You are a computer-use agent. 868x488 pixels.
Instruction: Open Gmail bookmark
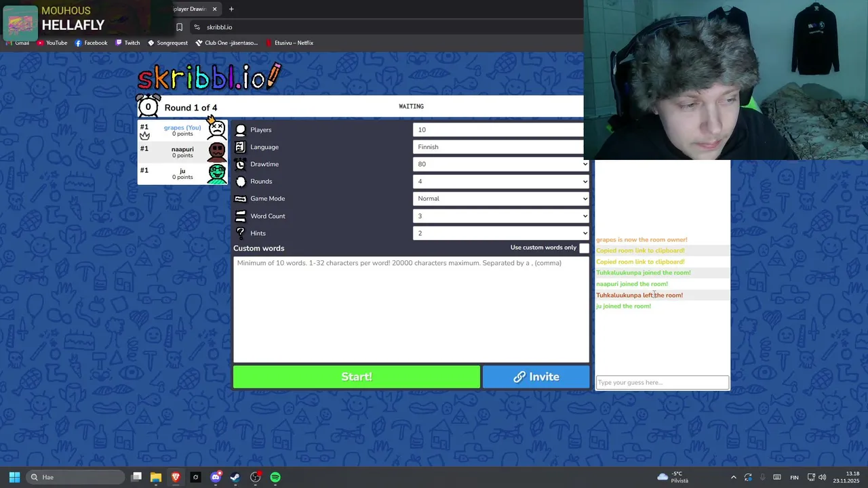pyautogui.click(x=17, y=43)
